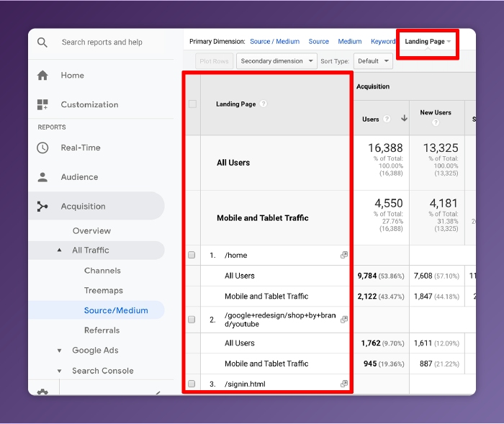Click the 16,388 total users value
This screenshot has width=504, height=424.
(x=385, y=148)
